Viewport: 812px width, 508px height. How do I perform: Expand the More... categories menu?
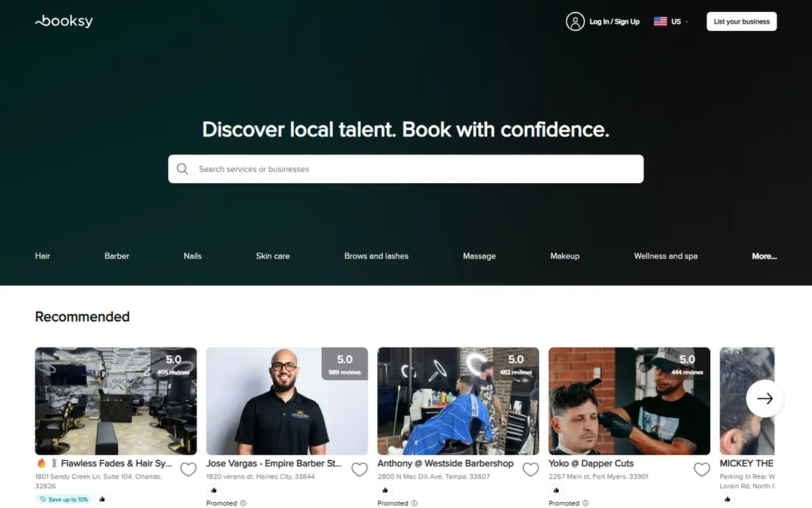click(764, 255)
